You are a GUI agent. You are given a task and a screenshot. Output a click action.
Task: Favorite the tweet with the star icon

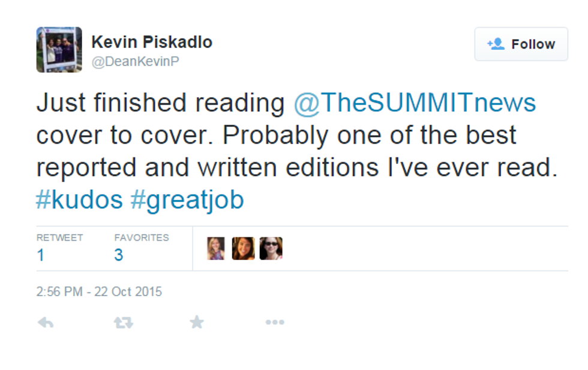click(197, 323)
